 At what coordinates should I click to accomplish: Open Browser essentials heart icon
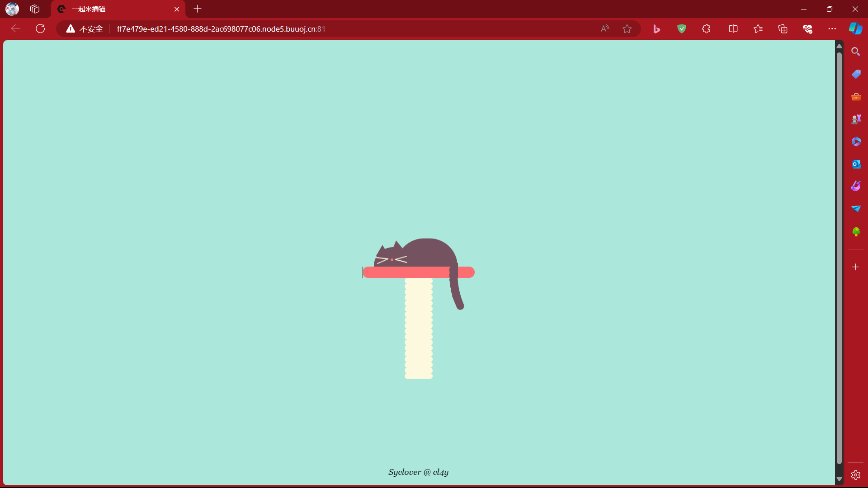808,29
